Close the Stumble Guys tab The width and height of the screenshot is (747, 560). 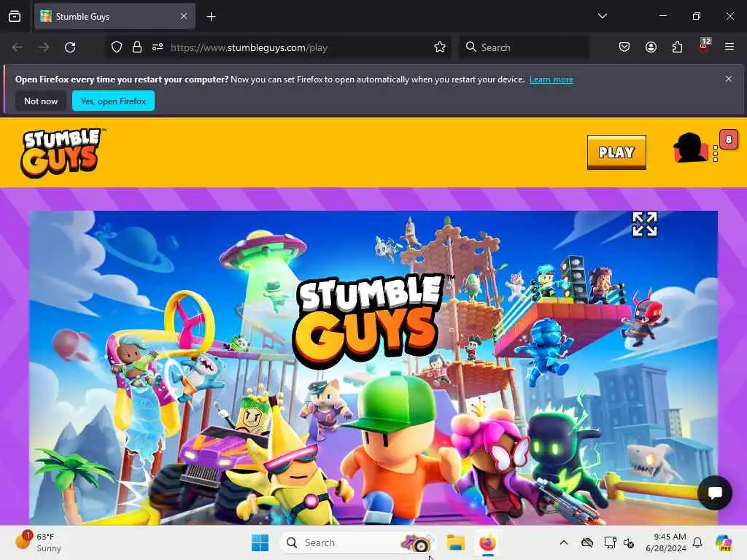(184, 17)
